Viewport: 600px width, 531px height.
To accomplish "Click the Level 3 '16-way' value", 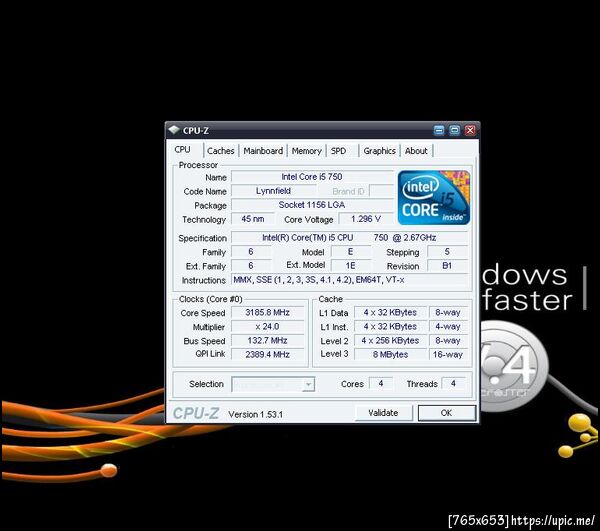I will click(448, 354).
